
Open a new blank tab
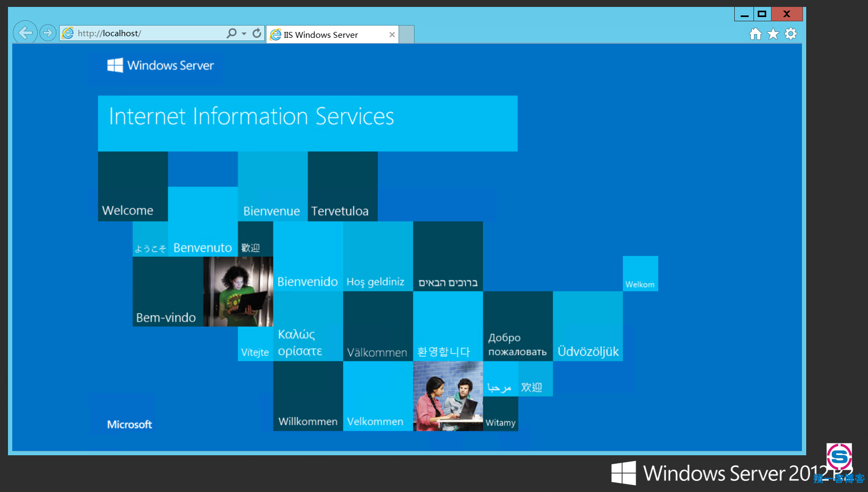(407, 35)
